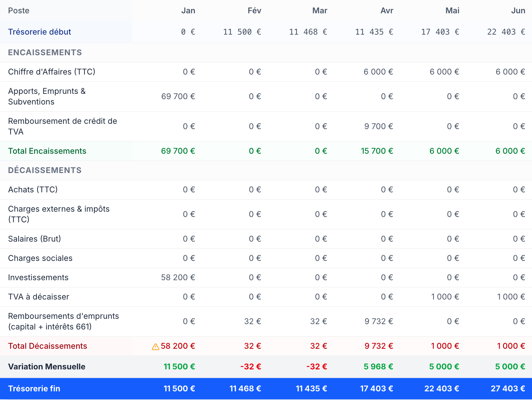532x400 pixels.
Task: Select the Salaires (Brut) row label
Action: click(35, 239)
